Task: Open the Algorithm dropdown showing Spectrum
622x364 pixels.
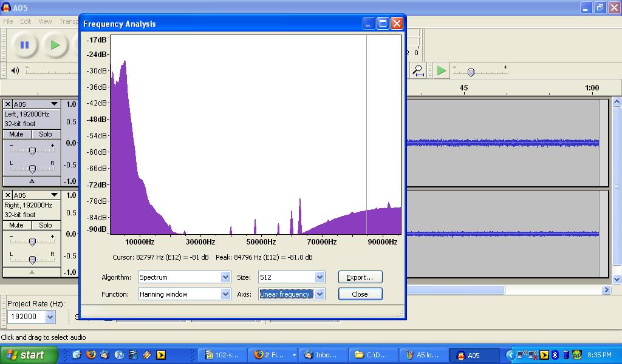Action: pos(225,277)
